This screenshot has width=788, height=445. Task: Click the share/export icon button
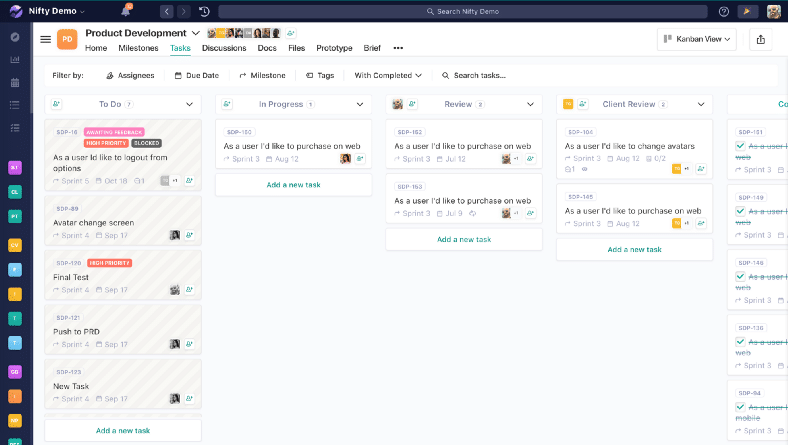click(760, 39)
